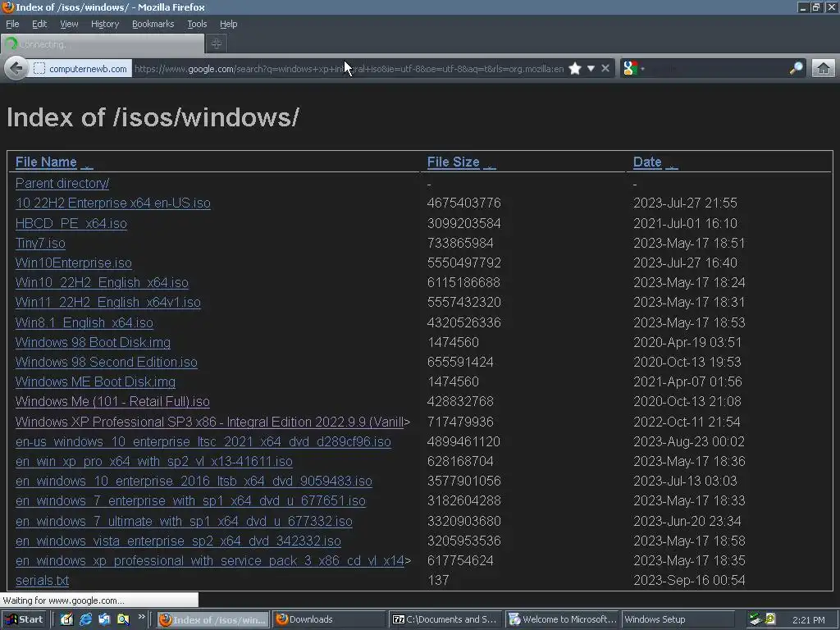
Task: Click Windows Me (101 - Retail Full).iso
Action: point(112,402)
